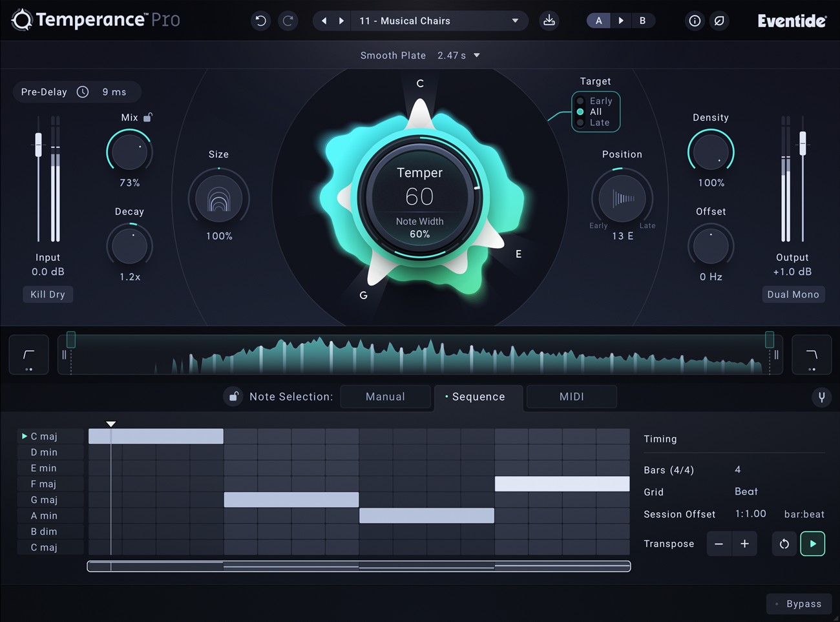Open the info icon in header
840x622 pixels.
pyautogui.click(x=695, y=21)
